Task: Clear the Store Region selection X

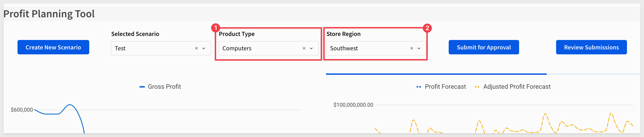Action: pyautogui.click(x=411, y=48)
